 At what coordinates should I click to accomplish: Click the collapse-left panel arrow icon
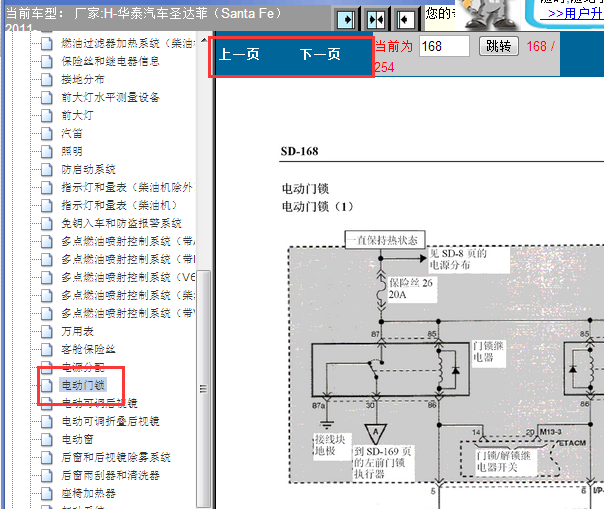point(405,19)
